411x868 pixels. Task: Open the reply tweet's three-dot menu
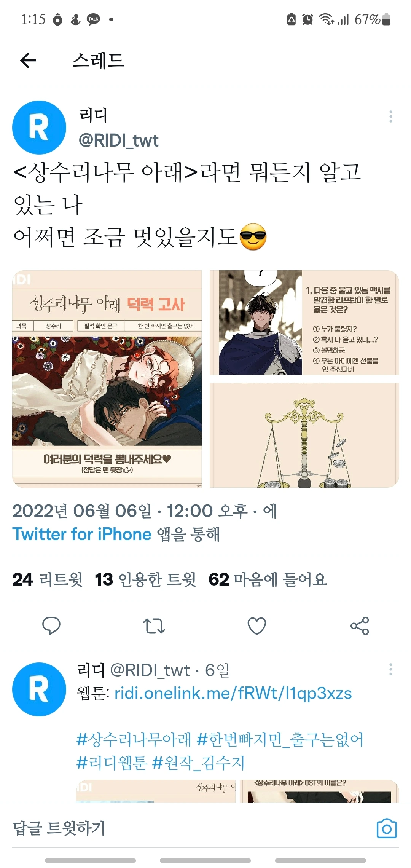point(390,669)
